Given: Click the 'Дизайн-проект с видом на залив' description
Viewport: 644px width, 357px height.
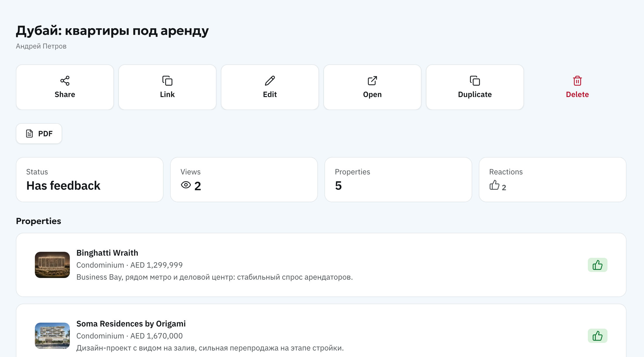Looking at the screenshot, I should (x=210, y=348).
